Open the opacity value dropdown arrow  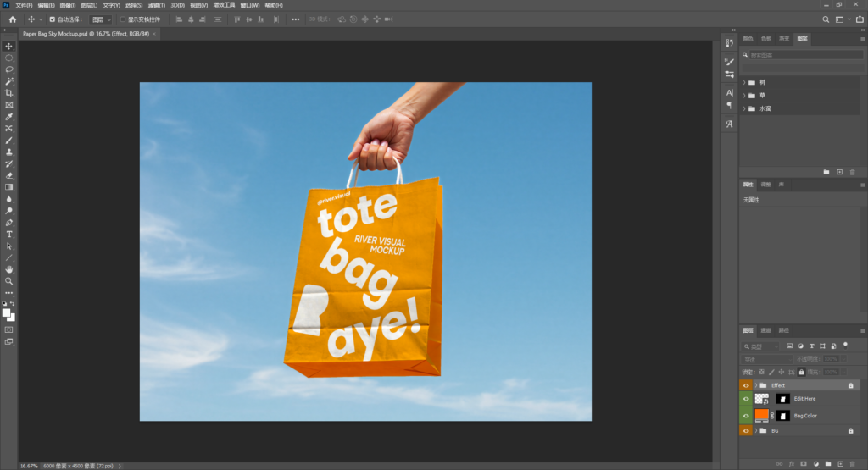[x=844, y=359]
